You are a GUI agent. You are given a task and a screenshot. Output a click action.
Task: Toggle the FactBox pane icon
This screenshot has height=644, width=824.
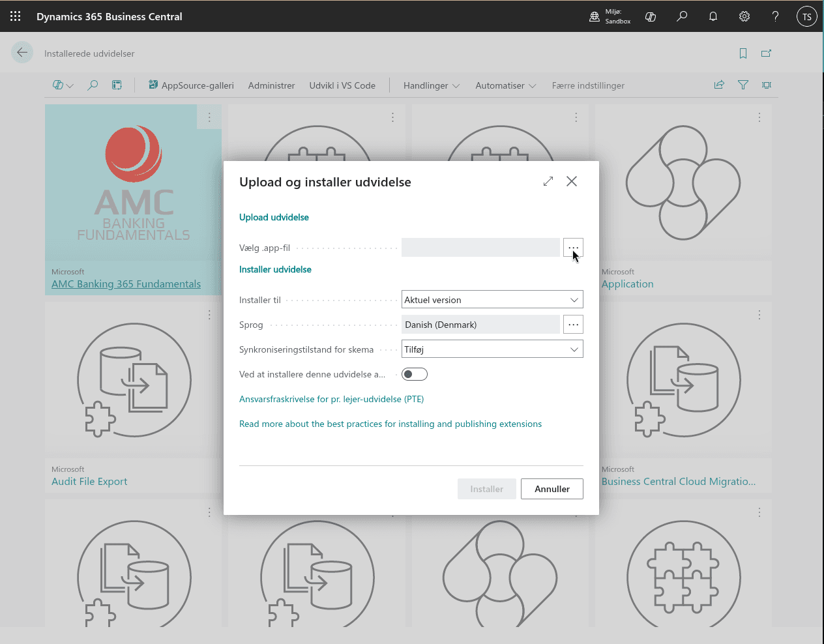click(767, 85)
